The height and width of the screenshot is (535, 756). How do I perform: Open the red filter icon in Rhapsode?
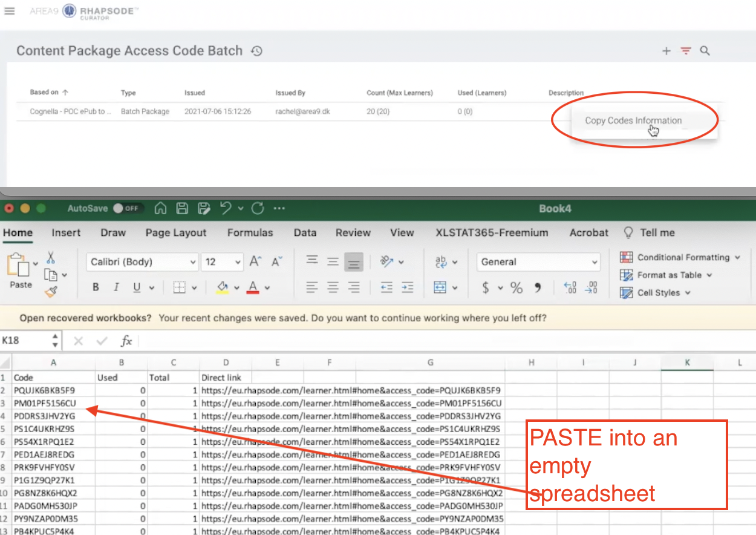[x=686, y=51]
